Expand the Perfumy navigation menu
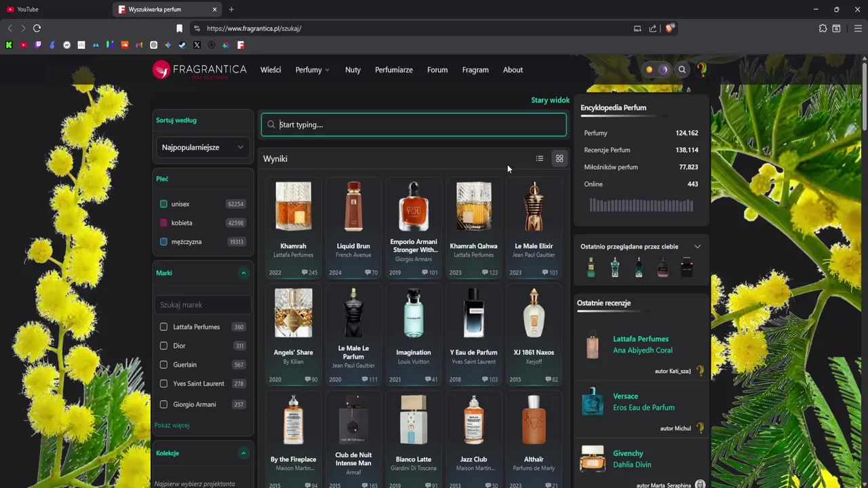 point(312,70)
